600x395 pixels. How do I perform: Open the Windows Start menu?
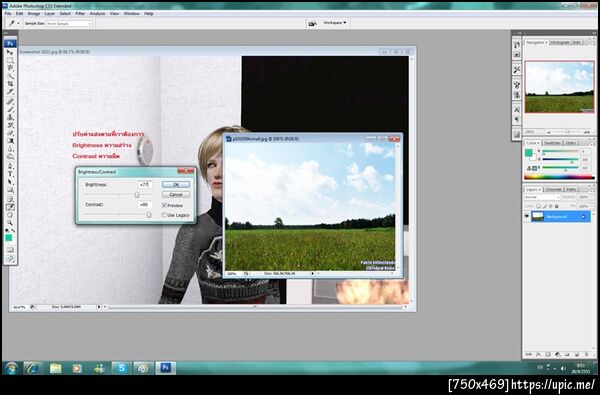pyautogui.click(x=11, y=368)
